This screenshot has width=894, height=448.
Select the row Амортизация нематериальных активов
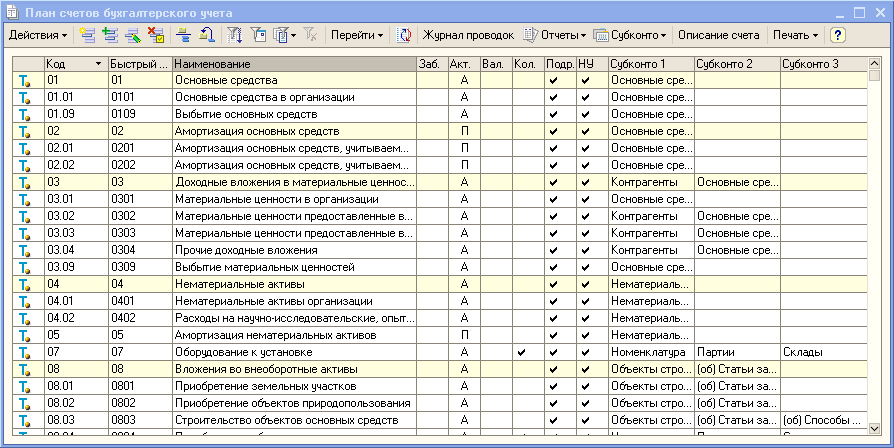tap(292, 335)
